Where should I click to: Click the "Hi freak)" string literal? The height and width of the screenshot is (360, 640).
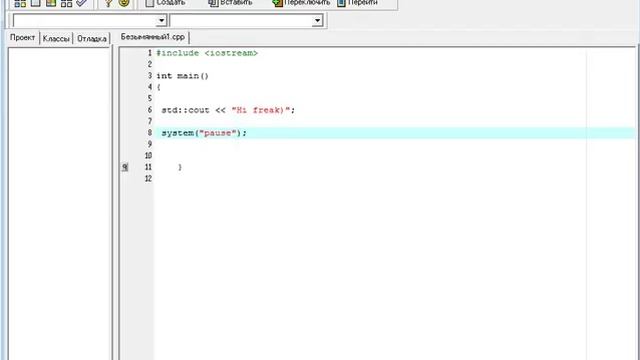click(x=261, y=110)
